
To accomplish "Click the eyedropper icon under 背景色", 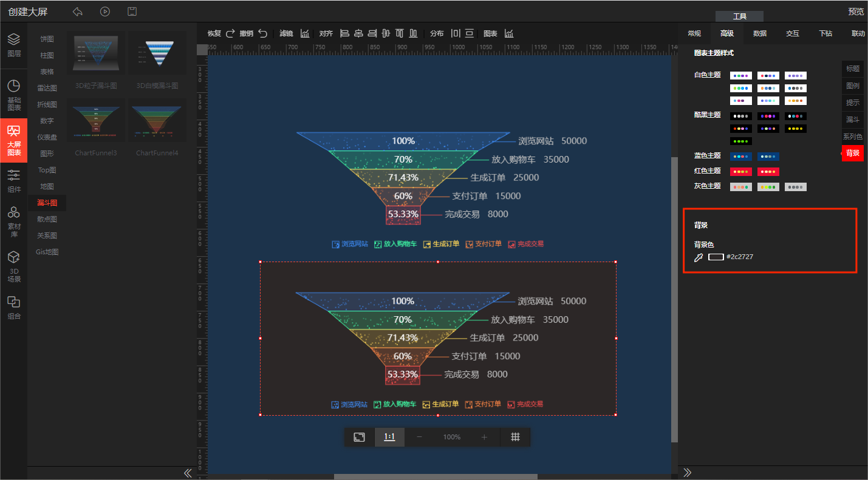I will (x=699, y=257).
